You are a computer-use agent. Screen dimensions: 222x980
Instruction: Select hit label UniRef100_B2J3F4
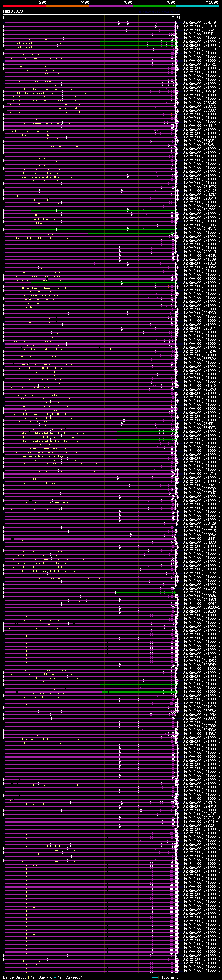point(199,329)
